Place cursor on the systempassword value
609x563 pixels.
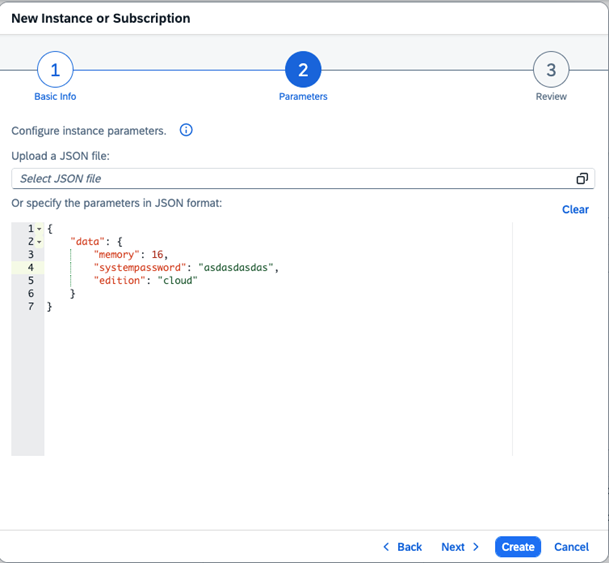point(237,268)
